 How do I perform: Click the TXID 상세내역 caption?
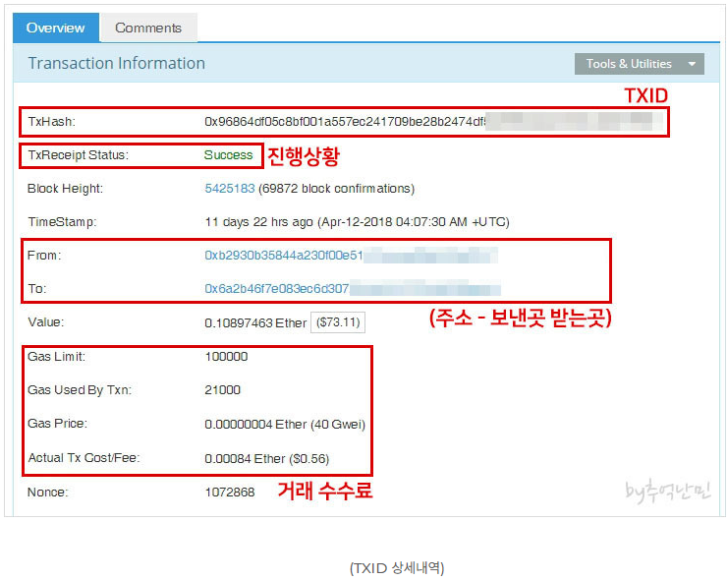pyautogui.click(x=397, y=568)
